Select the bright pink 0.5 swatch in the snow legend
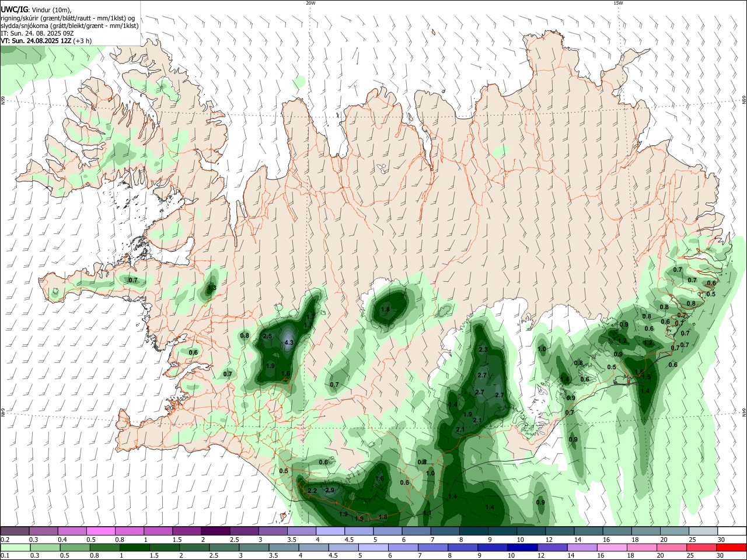Viewport: 747px width, 560px height. [100, 531]
